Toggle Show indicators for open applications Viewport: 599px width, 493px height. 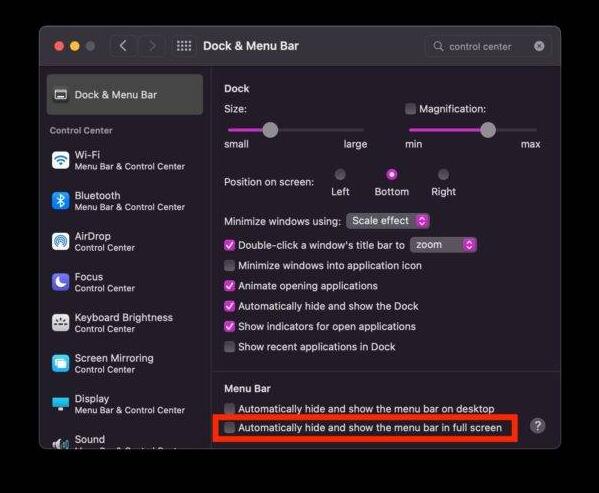230,327
